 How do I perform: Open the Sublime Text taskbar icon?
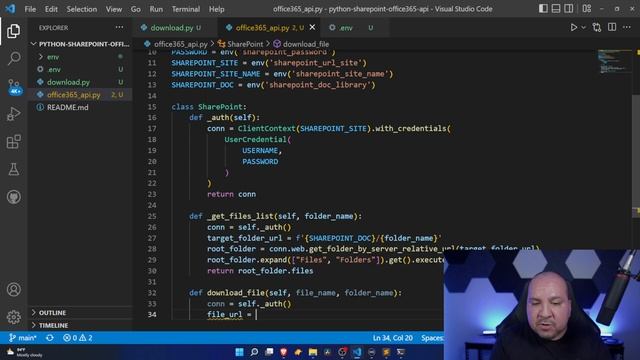[x=386, y=352]
